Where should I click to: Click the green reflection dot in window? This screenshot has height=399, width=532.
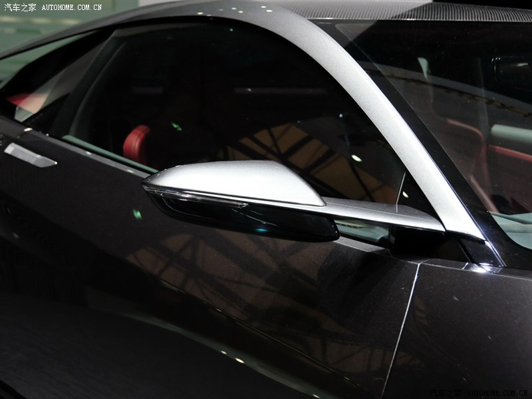pyautogui.click(x=176, y=126)
